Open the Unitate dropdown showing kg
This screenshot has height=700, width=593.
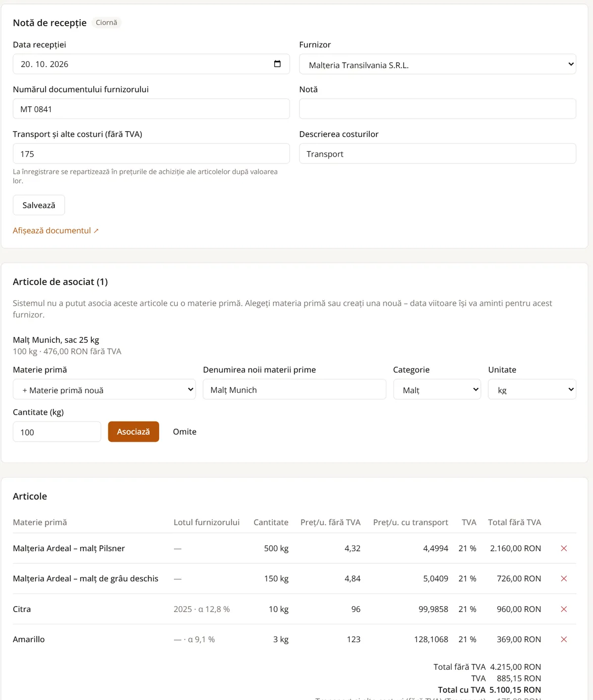532,389
